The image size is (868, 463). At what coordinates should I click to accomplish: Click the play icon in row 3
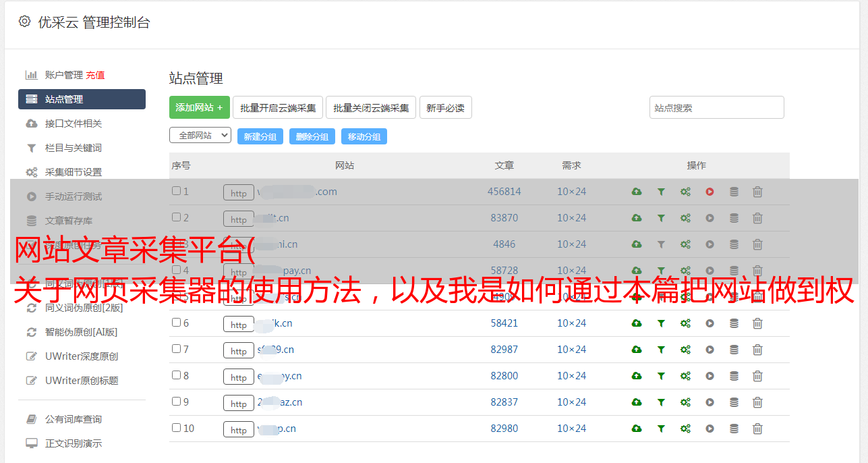710,244
